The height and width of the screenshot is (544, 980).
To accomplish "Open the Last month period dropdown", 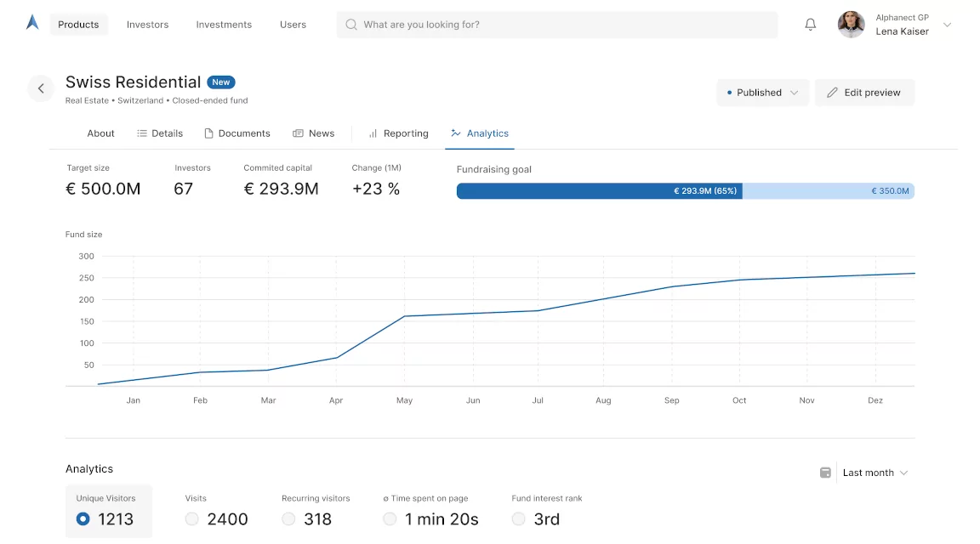I will [875, 473].
